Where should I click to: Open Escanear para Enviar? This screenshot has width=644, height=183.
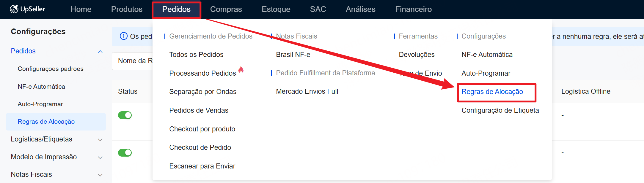(x=202, y=166)
